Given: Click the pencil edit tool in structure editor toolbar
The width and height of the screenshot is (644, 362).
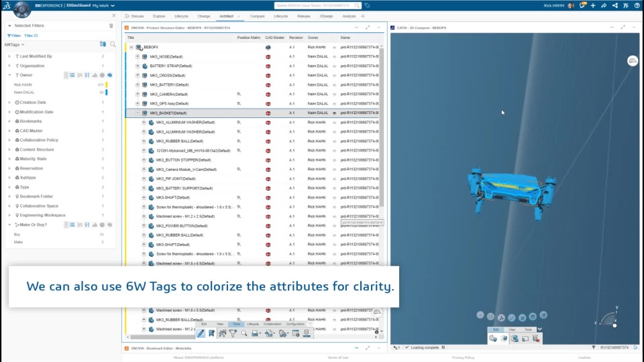Looking at the screenshot, I should click(201, 333).
